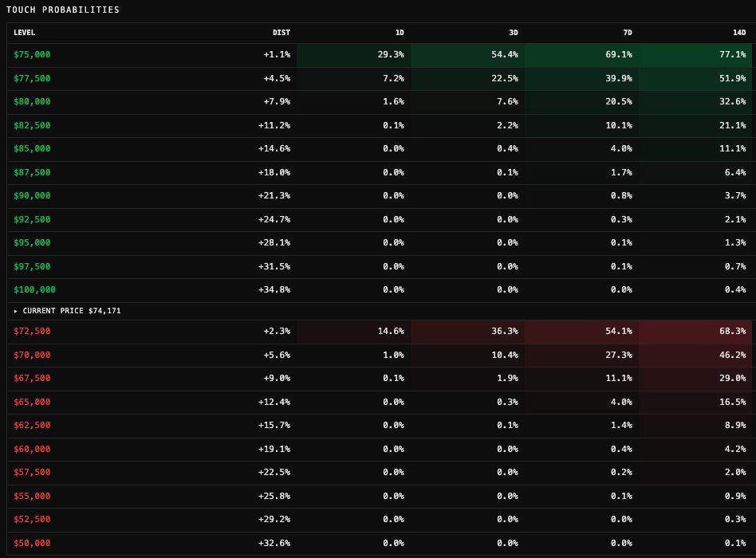Select the 3D column header
756x558 pixels.
pos(513,33)
